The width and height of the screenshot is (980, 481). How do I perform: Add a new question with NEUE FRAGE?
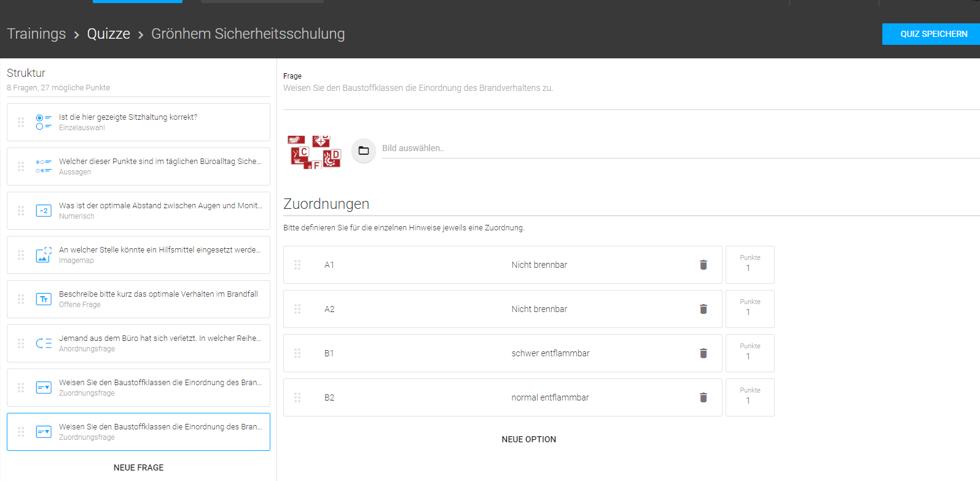[x=139, y=467]
